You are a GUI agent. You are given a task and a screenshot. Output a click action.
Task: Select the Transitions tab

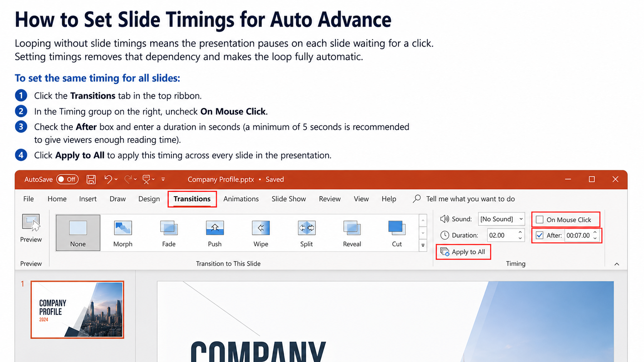tap(192, 199)
